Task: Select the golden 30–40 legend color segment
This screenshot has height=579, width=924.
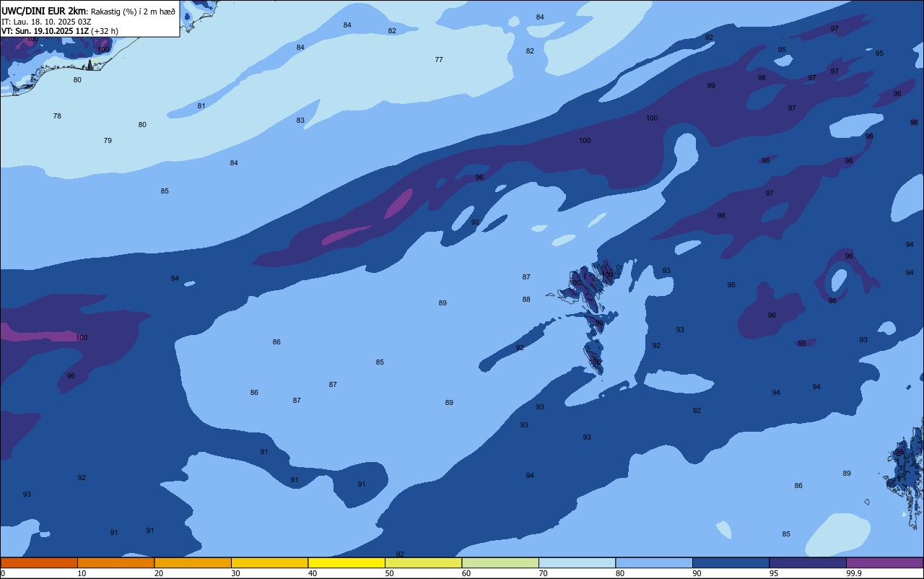Action: tap(269, 562)
